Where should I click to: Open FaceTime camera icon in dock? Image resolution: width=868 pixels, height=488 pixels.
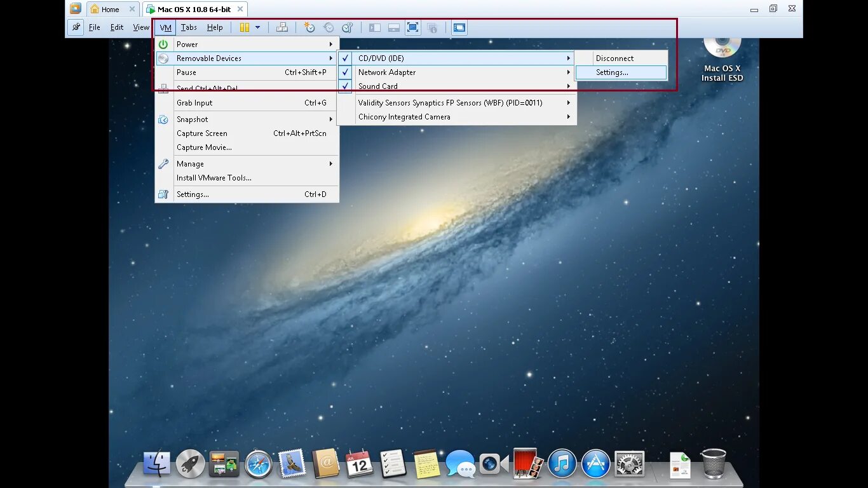pos(494,464)
